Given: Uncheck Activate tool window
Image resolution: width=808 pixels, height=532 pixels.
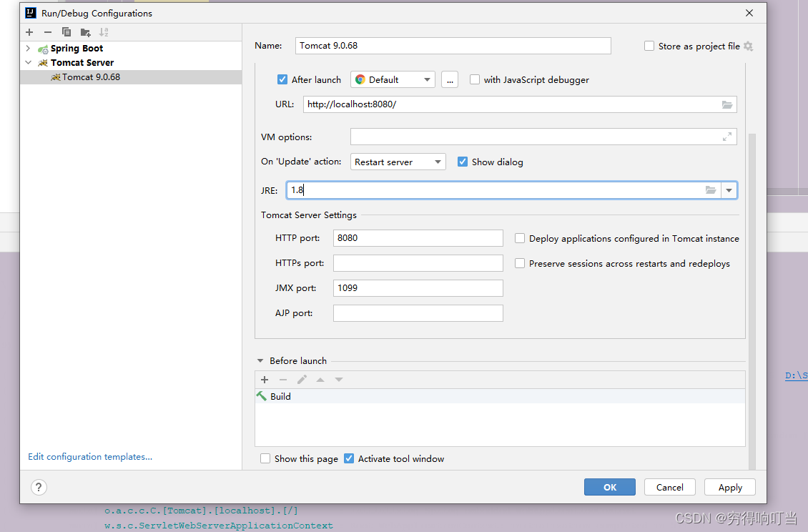Looking at the screenshot, I should click(x=349, y=459).
